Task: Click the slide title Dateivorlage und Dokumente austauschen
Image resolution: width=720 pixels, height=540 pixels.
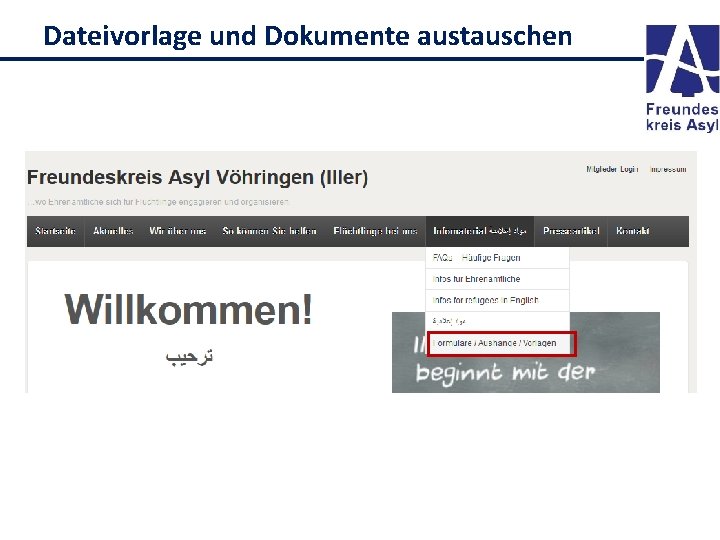Action: point(308,36)
